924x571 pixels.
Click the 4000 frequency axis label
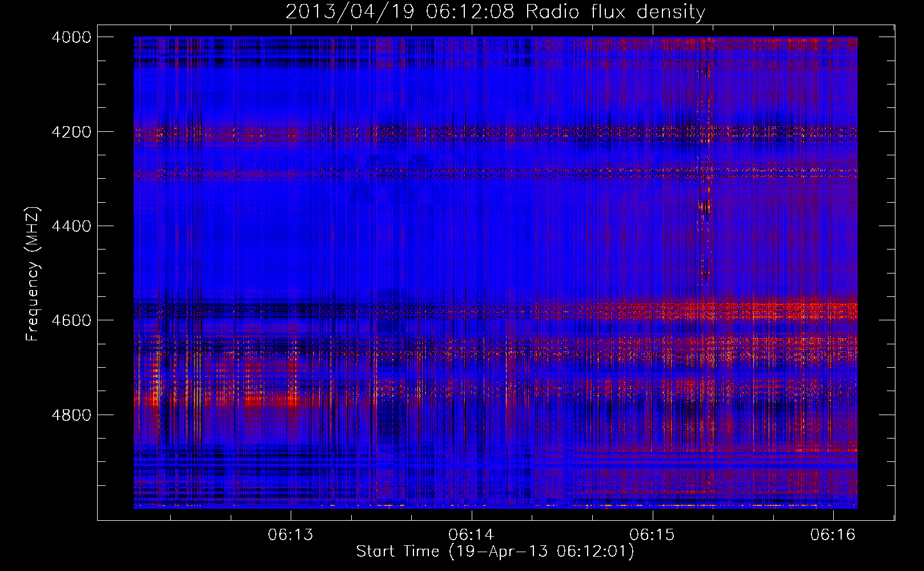coord(71,37)
